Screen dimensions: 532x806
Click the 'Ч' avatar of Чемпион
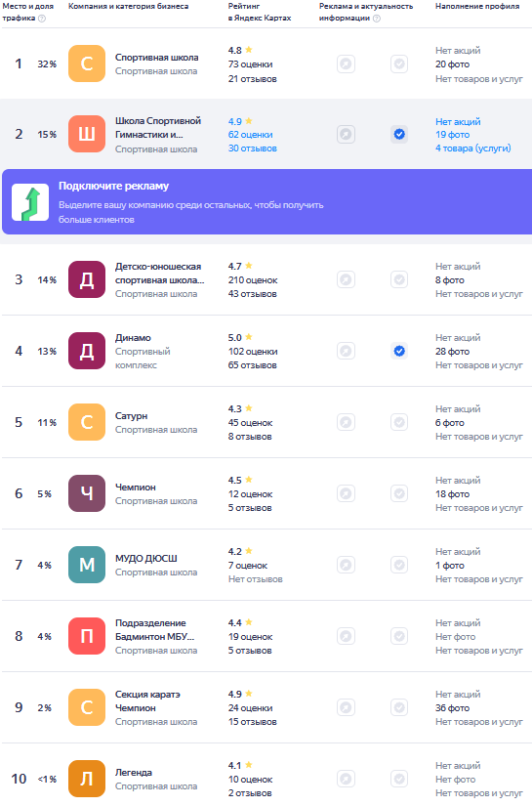[87, 493]
